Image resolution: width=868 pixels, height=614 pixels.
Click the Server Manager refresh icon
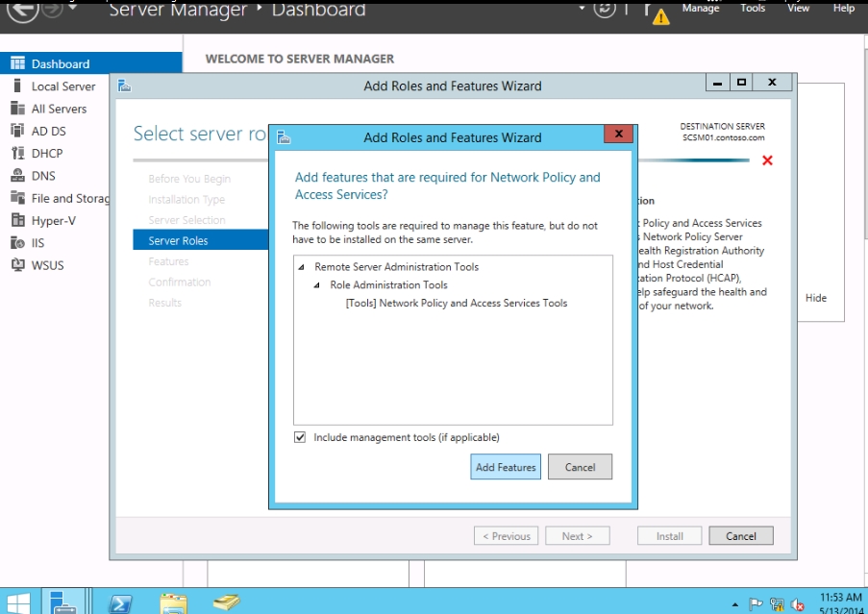click(x=605, y=9)
